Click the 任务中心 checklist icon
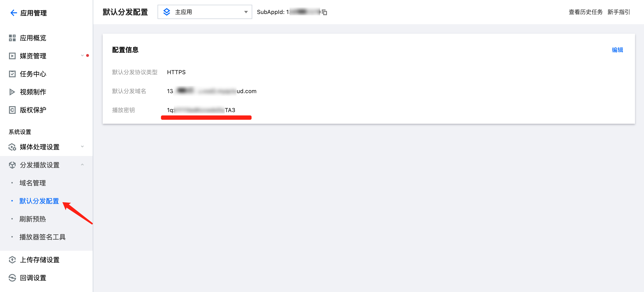This screenshot has width=644, height=292. point(12,74)
